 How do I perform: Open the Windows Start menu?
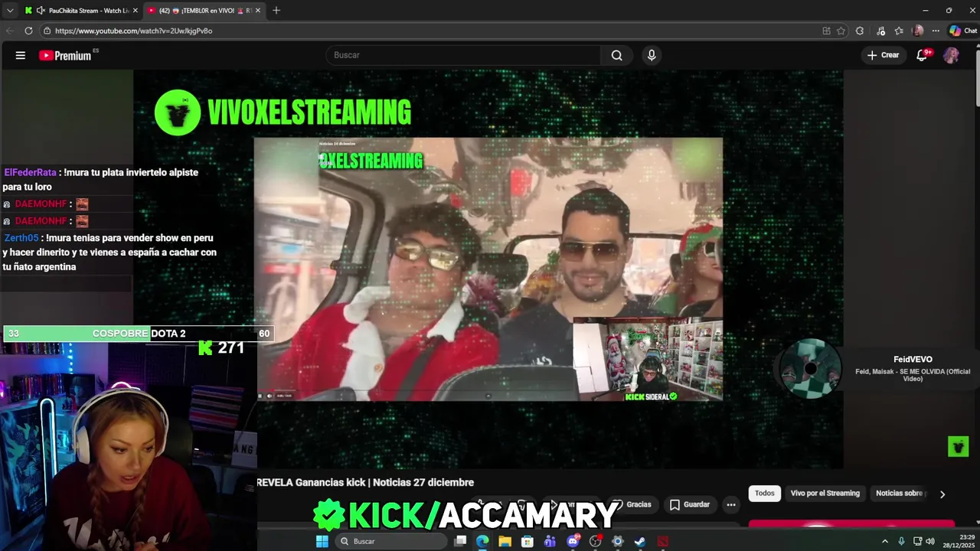(322, 541)
